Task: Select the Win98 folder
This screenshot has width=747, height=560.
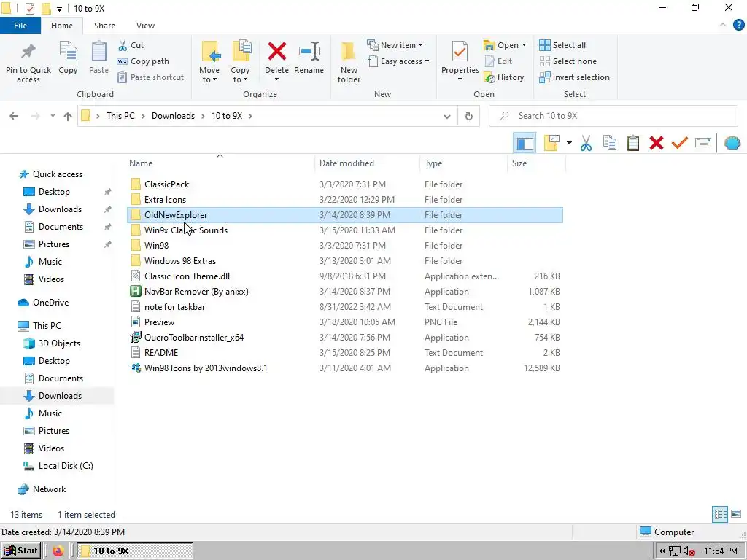Action: coord(345,246)
